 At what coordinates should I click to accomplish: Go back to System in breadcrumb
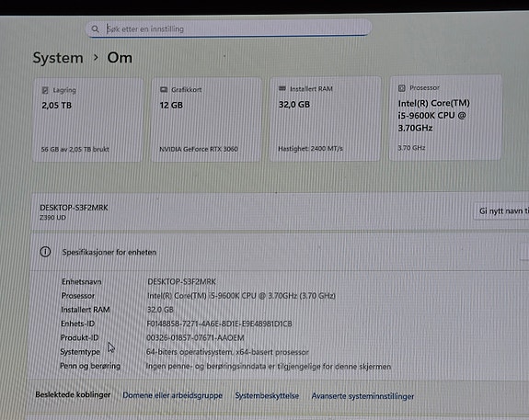coord(58,58)
